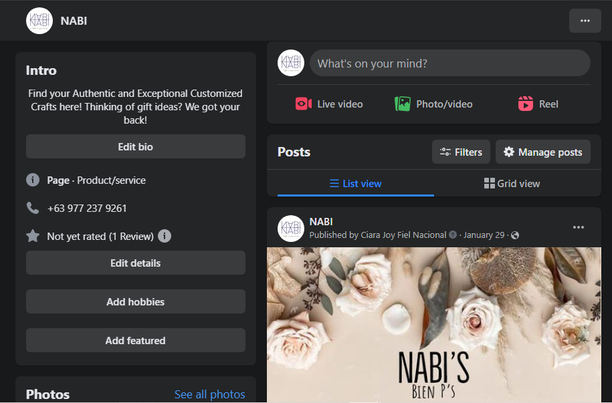Click the "What's on your mind?" field
The image size is (612, 403).
click(449, 64)
